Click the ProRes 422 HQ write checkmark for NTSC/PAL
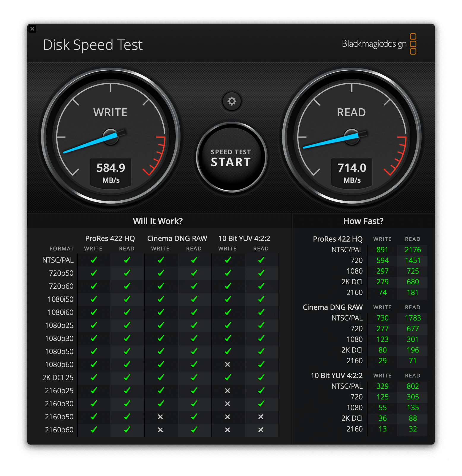 tap(94, 260)
